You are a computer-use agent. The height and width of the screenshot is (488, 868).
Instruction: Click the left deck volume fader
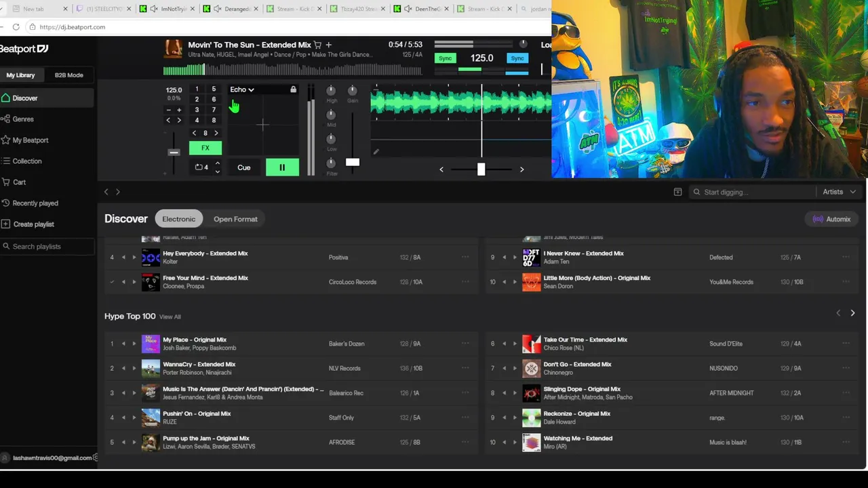353,162
